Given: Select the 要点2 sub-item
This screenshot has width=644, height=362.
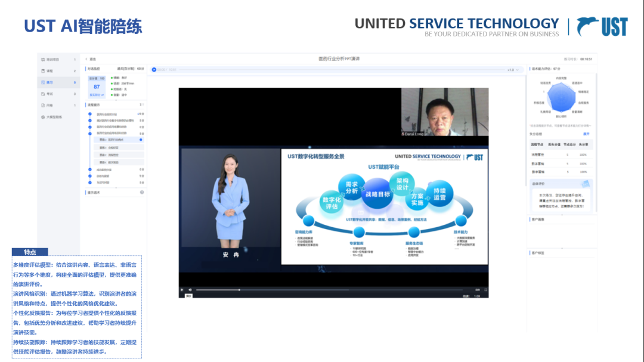Looking at the screenshot, I should pos(119,147).
